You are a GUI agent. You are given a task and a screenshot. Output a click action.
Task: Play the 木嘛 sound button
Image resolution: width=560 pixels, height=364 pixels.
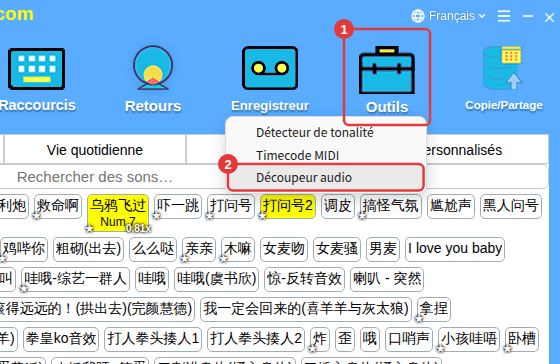click(x=238, y=249)
